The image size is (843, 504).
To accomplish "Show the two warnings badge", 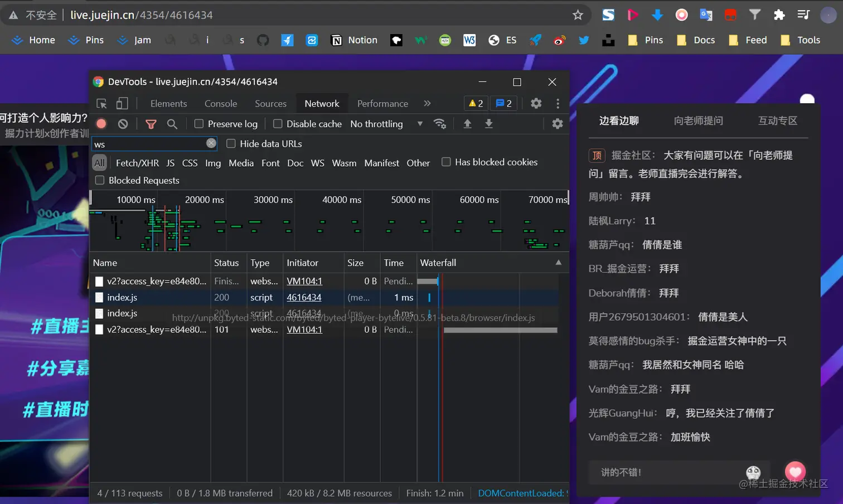I will pyautogui.click(x=476, y=103).
